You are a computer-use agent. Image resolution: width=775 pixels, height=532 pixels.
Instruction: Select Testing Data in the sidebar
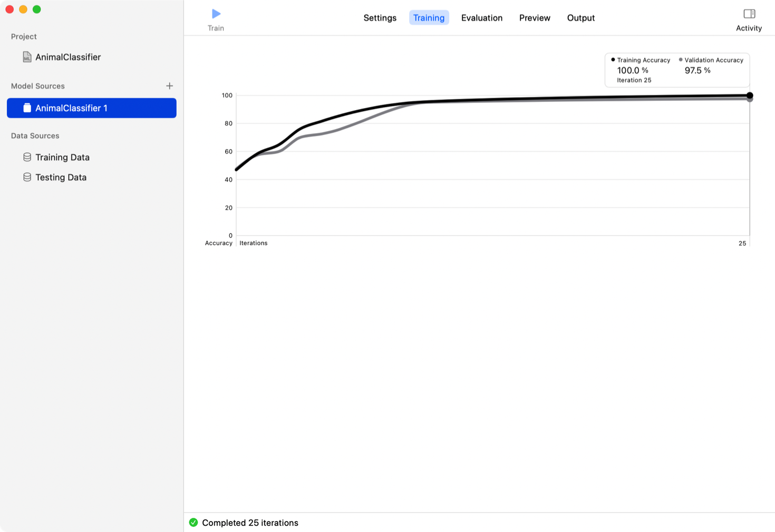(61, 178)
